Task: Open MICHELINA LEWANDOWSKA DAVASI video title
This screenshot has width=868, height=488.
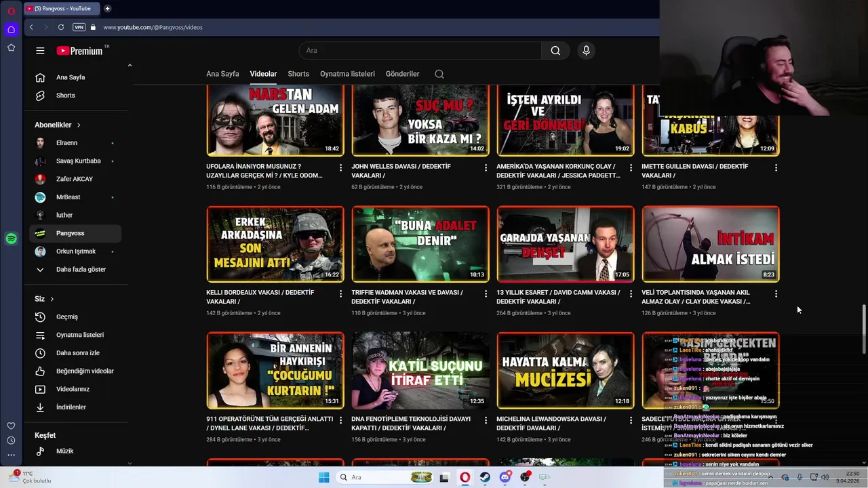Action: click(x=551, y=424)
